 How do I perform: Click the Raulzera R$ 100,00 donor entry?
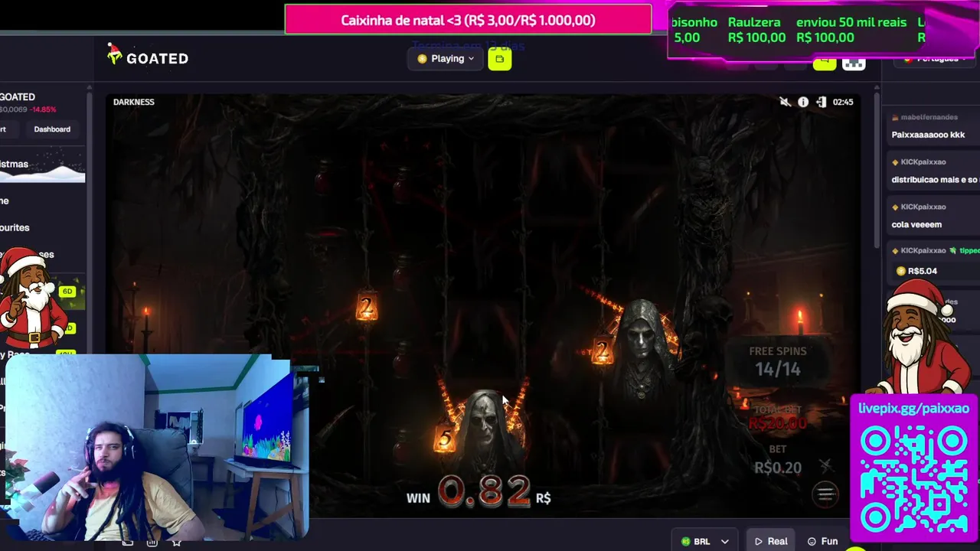point(756,30)
